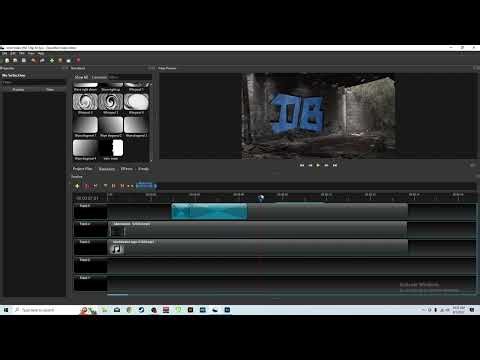Open the Choose Profile toolbar icon
Viewport: 480px width, 360px height.
[x=60, y=60]
